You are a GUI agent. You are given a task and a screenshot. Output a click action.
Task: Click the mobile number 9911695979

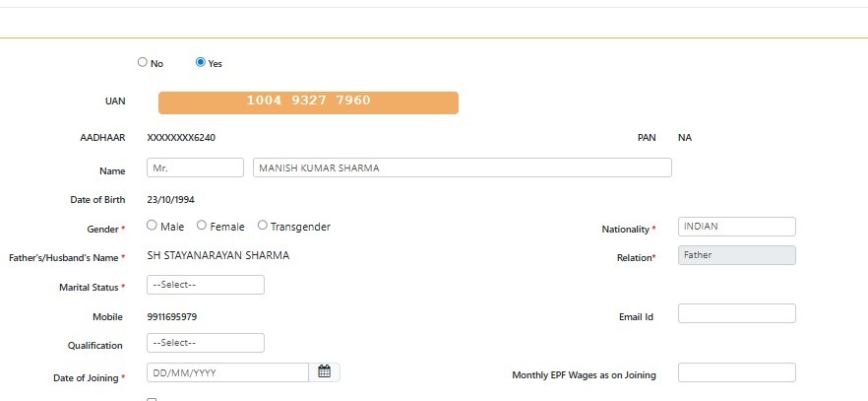[x=171, y=317]
